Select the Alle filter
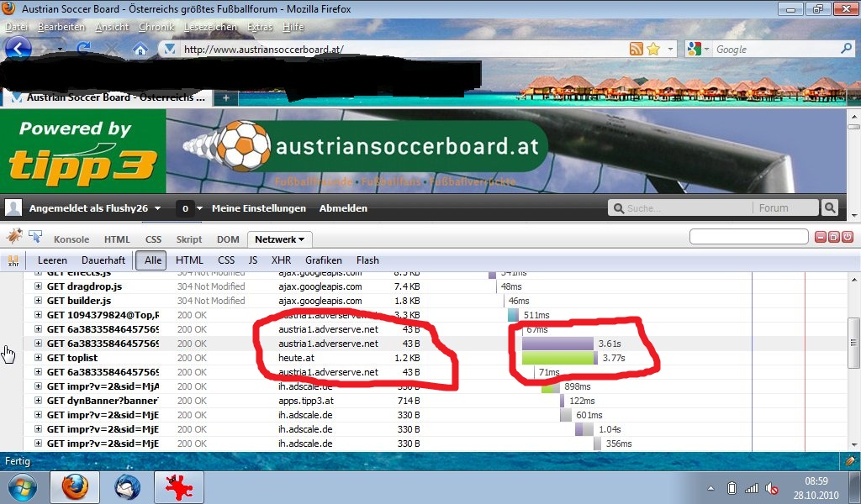The image size is (861, 504). point(153,260)
